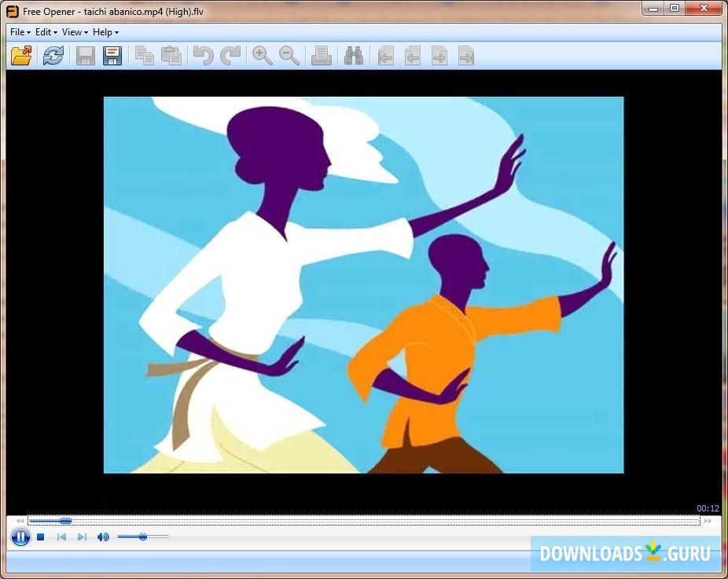Click the Open file folder icon
Image resolution: width=728 pixels, height=579 pixels.
pos(21,56)
